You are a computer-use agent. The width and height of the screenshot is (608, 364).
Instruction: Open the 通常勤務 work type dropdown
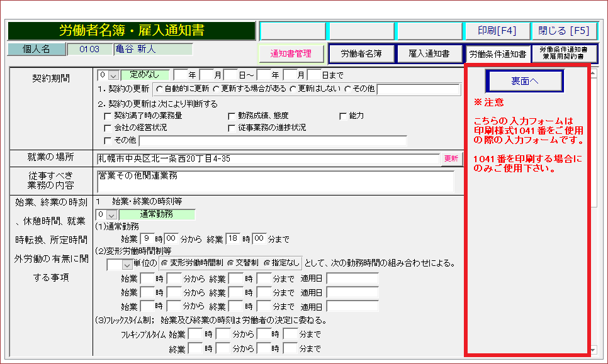tap(112, 214)
